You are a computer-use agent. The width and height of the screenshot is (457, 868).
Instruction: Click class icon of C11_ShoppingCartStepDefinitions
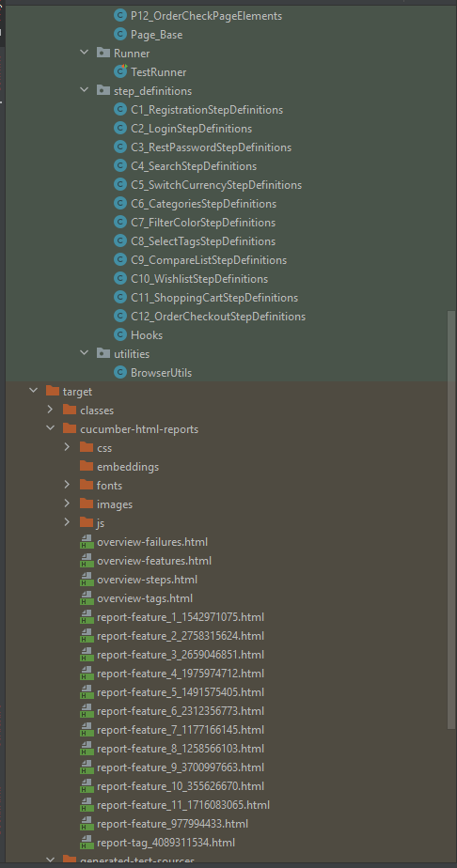pos(119,297)
